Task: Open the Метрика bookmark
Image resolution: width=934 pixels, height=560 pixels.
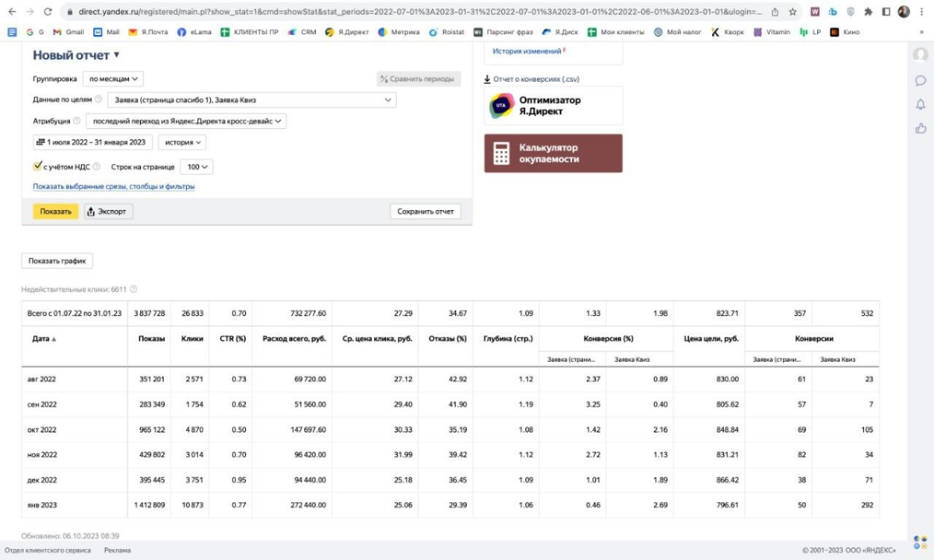Action: coord(400,32)
